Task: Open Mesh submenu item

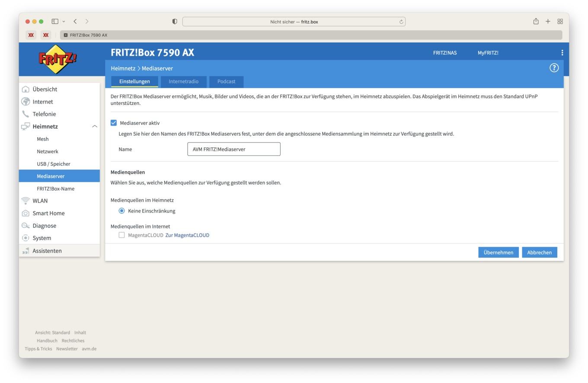Action: pos(43,139)
